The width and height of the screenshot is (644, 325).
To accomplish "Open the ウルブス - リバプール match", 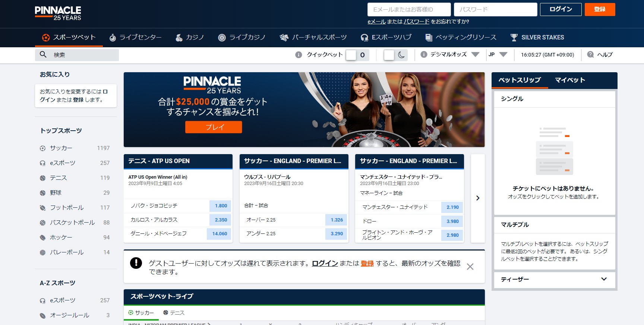I will 267,177.
